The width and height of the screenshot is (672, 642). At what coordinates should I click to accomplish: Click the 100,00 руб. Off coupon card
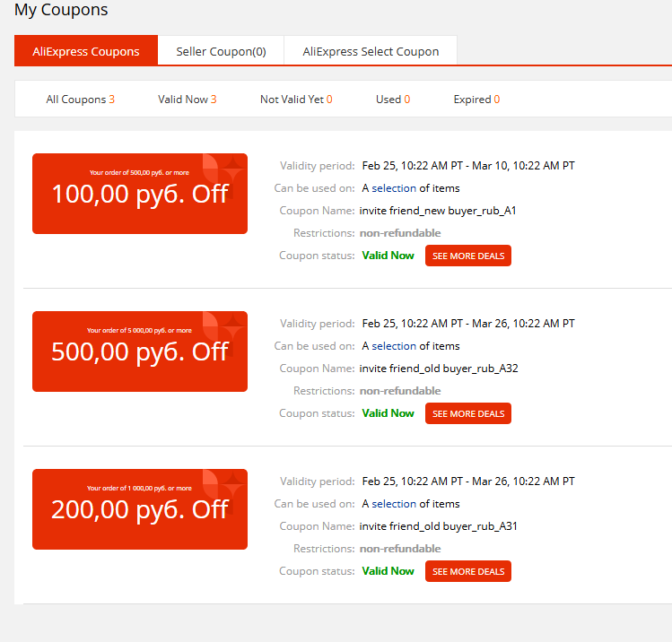(x=140, y=194)
